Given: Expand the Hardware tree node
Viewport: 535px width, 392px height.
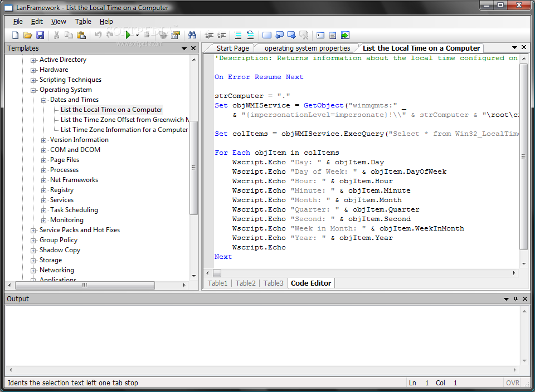Looking at the screenshot, I should 33,70.
